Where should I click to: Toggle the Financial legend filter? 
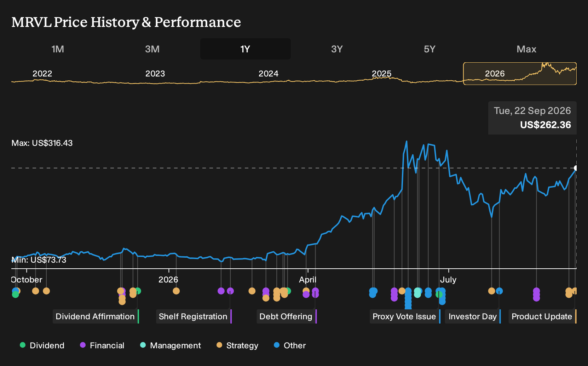point(102,345)
